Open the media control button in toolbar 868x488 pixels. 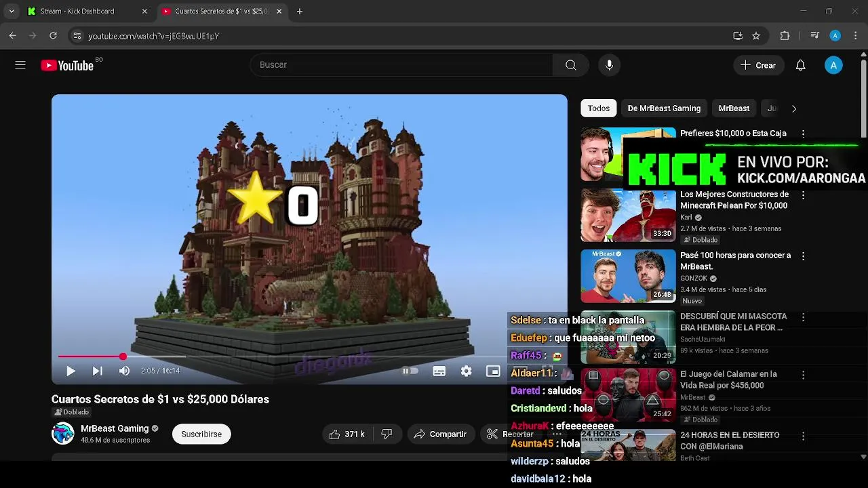point(815,36)
